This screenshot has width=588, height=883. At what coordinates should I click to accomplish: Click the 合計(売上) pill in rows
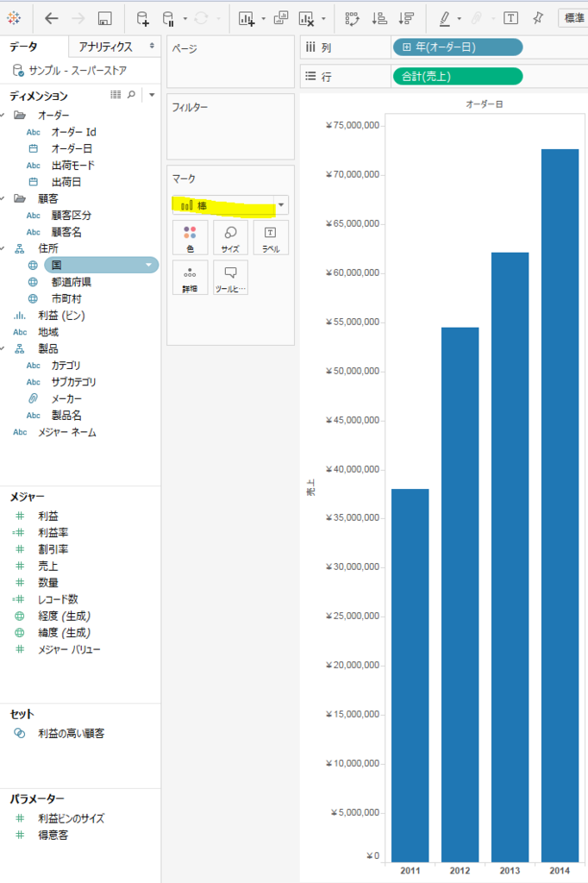click(x=458, y=76)
